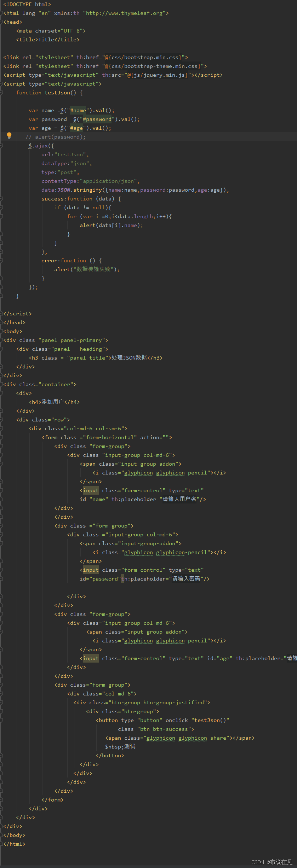Collapse the fold marker beside the html lang tag
The image size is (297, 868).
pos(1,13)
